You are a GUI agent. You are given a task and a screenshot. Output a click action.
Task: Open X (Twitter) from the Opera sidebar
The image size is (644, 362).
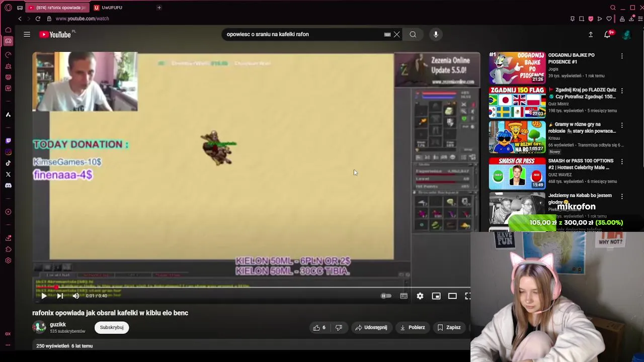click(x=8, y=174)
